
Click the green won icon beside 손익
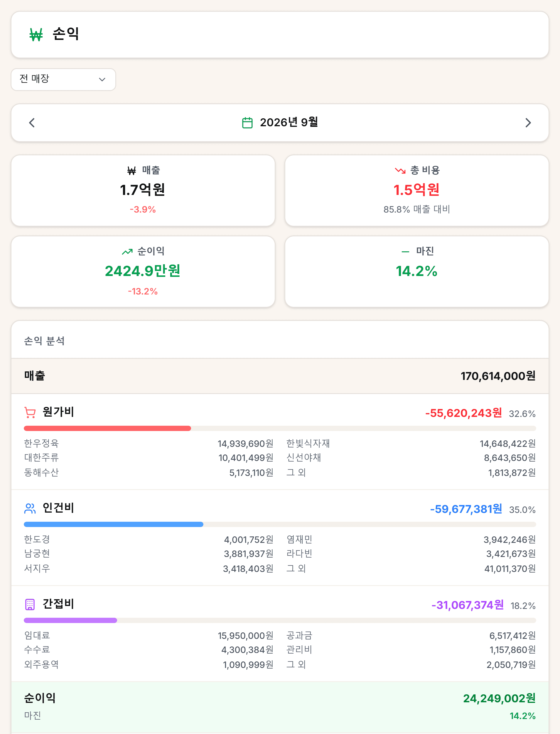(36, 35)
